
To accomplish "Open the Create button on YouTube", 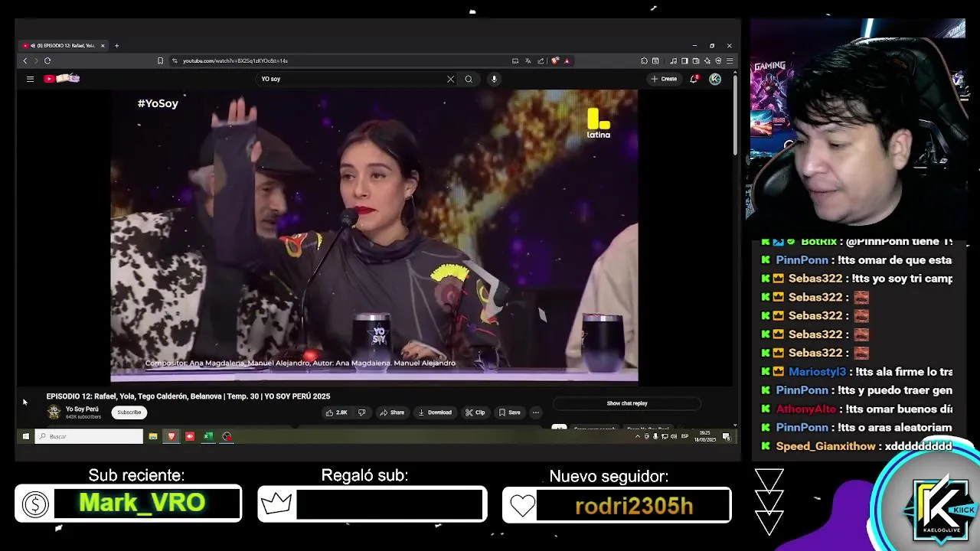I will click(x=664, y=79).
